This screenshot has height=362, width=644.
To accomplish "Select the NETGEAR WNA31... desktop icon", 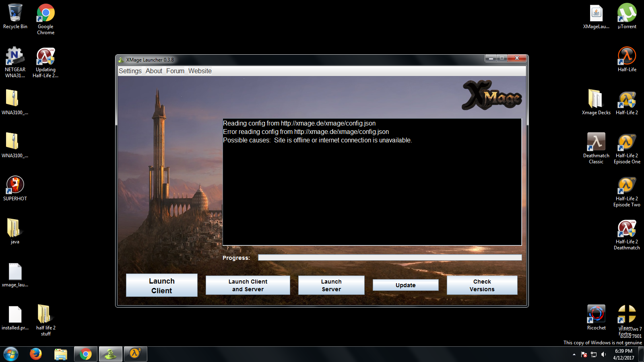I will pyautogui.click(x=15, y=62).
